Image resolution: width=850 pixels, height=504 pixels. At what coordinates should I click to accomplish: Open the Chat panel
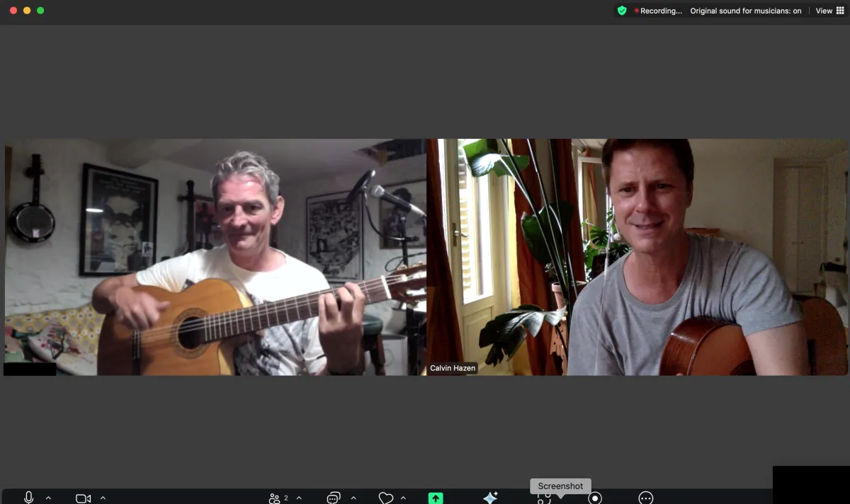tap(333, 498)
